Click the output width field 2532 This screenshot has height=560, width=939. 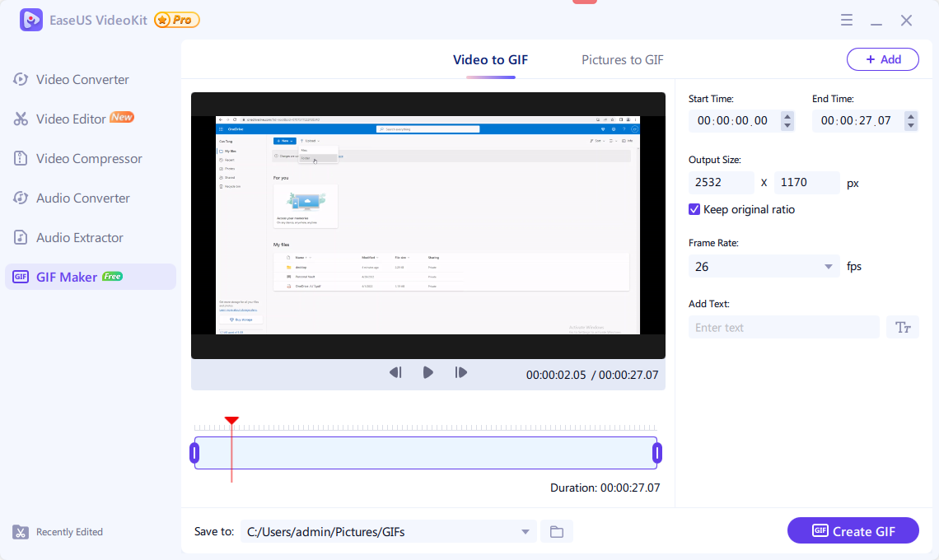click(x=721, y=183)
